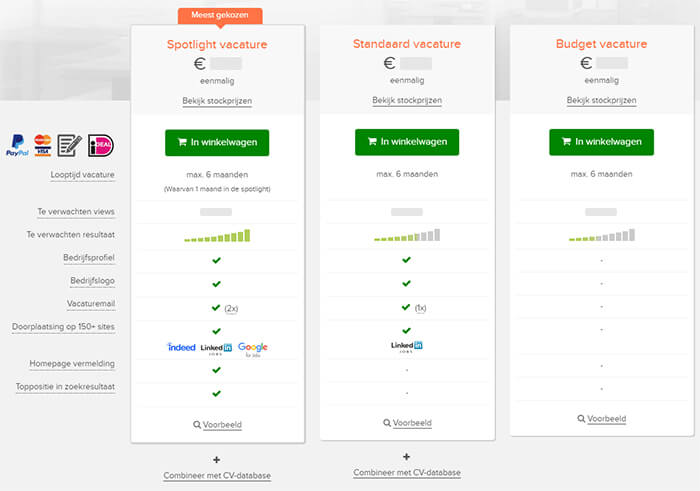Click the Mastercard/Visa card icon
This screenshot has width=700, height=491.
tap(43, 145)
